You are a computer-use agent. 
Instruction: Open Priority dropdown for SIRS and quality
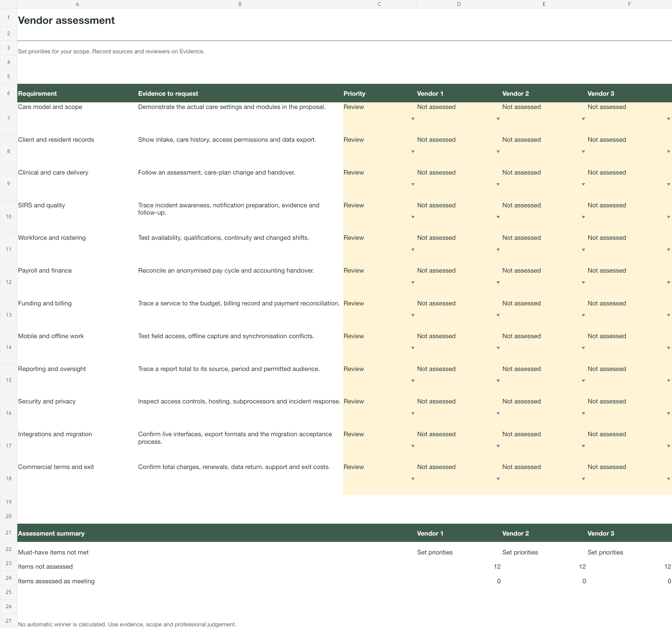point(412,217)
